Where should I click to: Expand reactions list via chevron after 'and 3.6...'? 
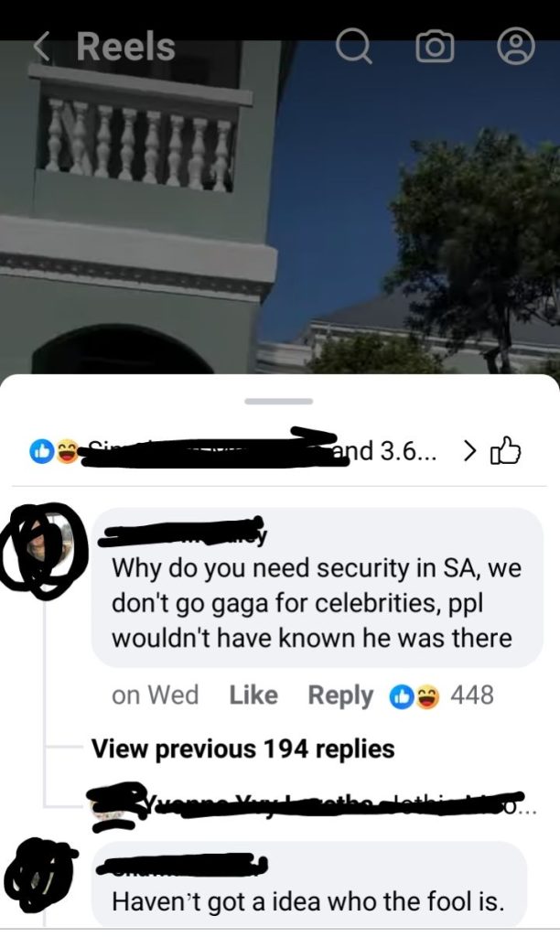(x=470, y=451)
